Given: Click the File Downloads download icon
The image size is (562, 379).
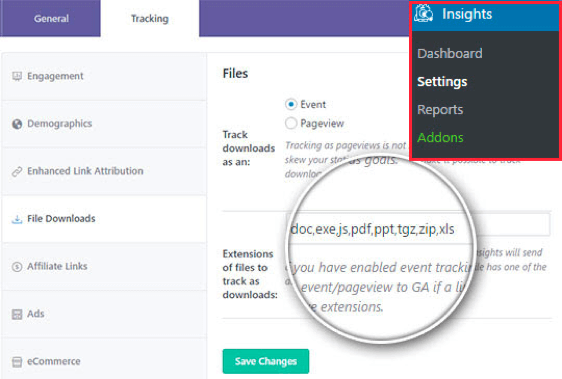Looking at the screenshot, I should [x=17, y=219].
